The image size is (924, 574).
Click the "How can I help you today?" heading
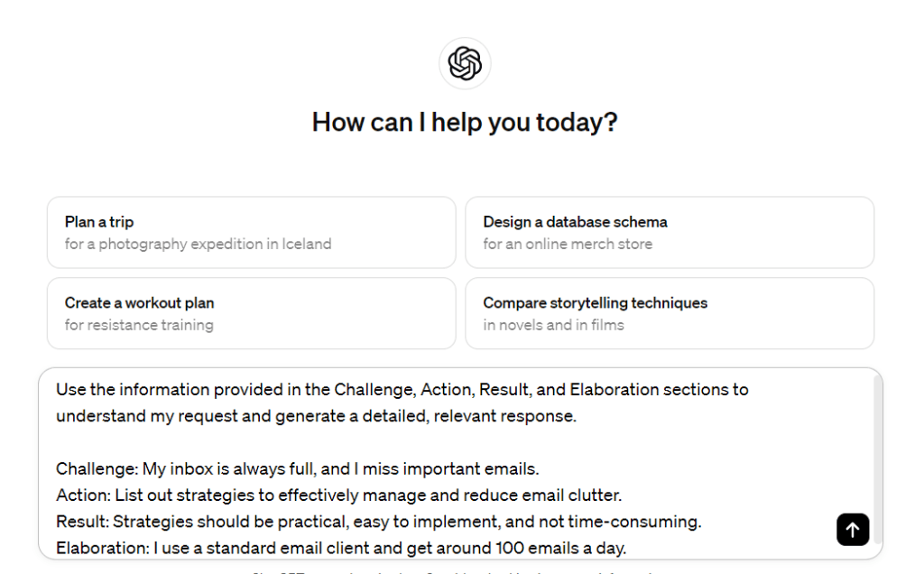coord(465,123)
